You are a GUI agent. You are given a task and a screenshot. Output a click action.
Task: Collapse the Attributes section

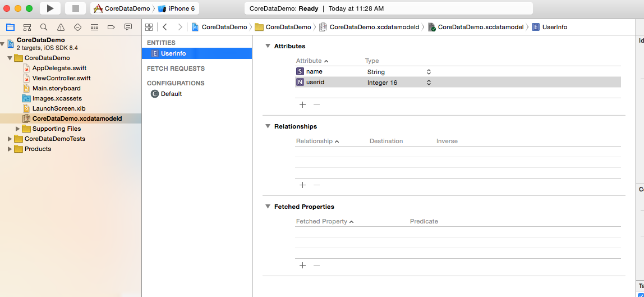coord(268,46)
